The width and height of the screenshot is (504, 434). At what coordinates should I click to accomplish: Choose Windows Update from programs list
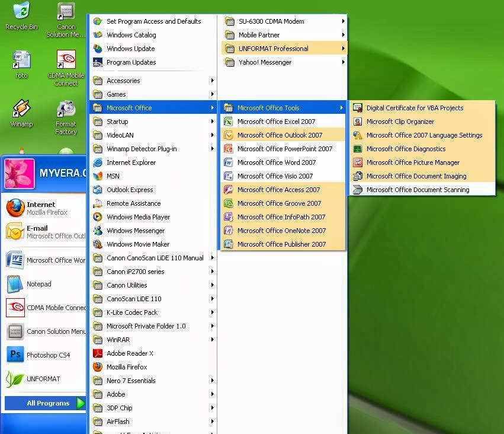tap(153, 49)
